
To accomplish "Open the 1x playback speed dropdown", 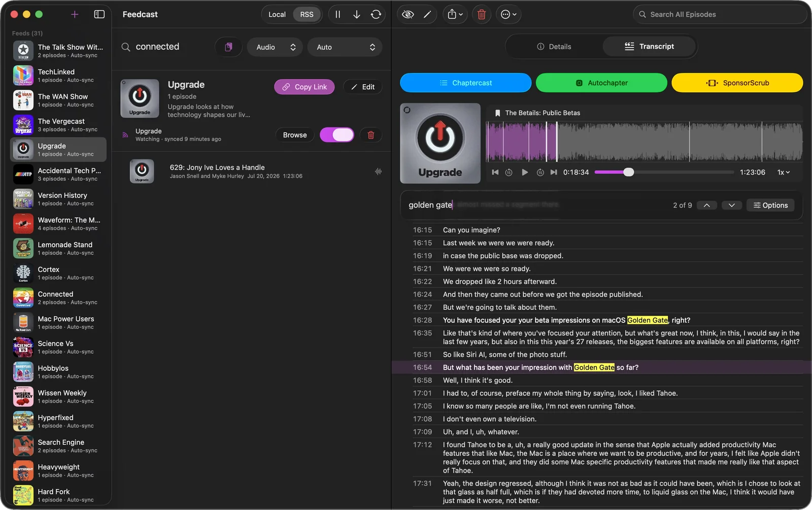I will (x=784, y=173).
